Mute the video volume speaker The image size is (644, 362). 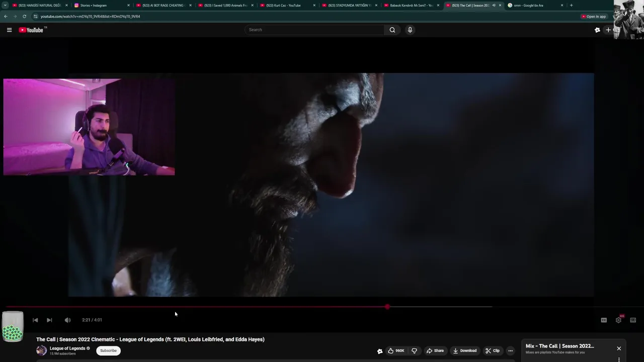pos(67,320)
